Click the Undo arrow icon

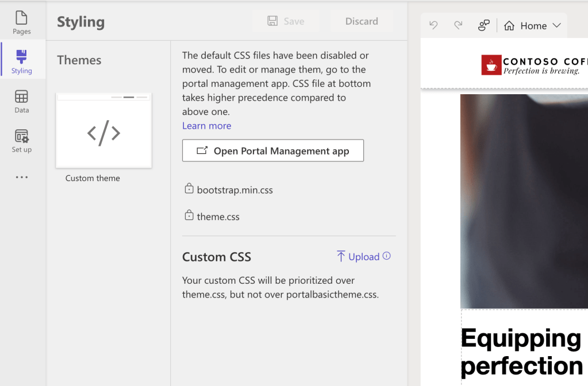coord(433,25)
